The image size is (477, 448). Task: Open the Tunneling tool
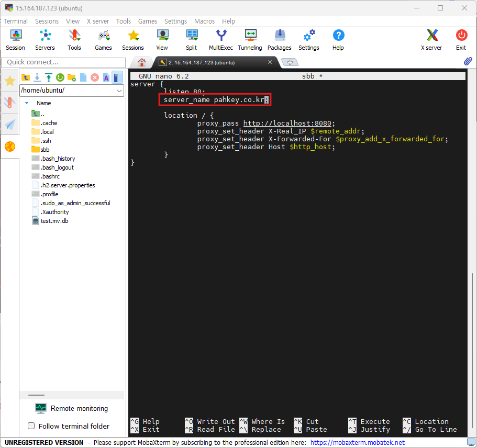(x=250, y=40)
